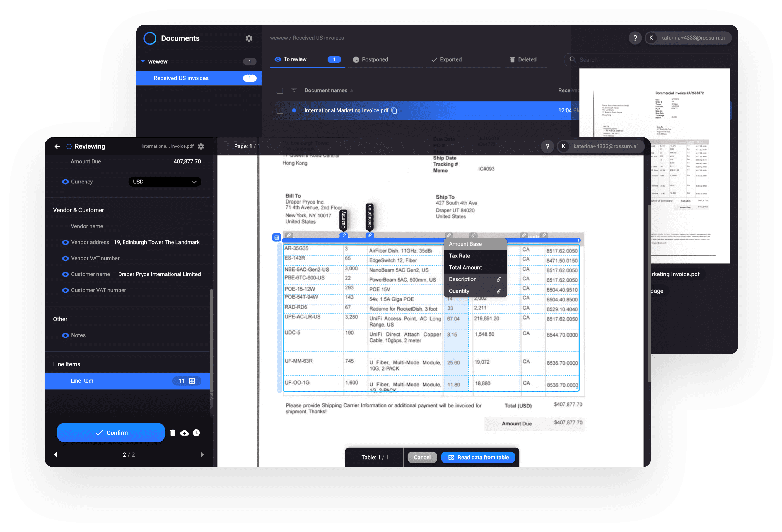This screenshot has height=532, width=782.
Task: Postpone document using the clock icon
Action: click(196, 433)
